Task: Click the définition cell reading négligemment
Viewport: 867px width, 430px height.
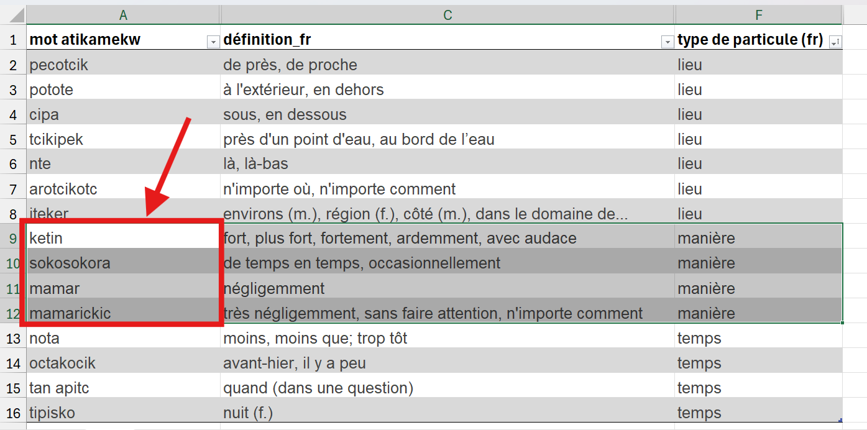Action: (447, 288)
